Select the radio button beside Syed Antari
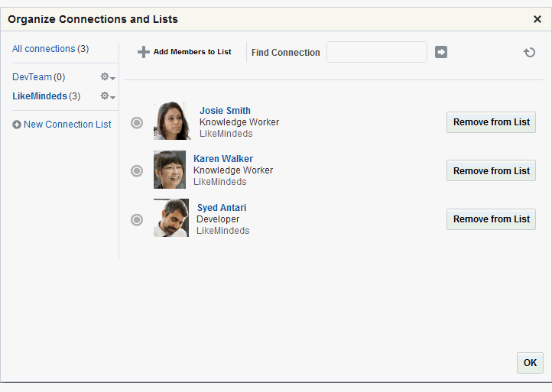552x392 pixels. click(137, 219)
